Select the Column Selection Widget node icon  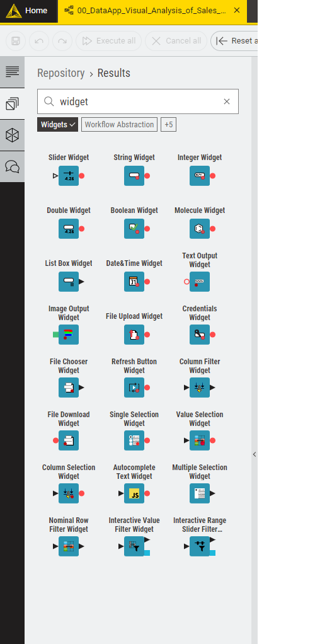69,493
